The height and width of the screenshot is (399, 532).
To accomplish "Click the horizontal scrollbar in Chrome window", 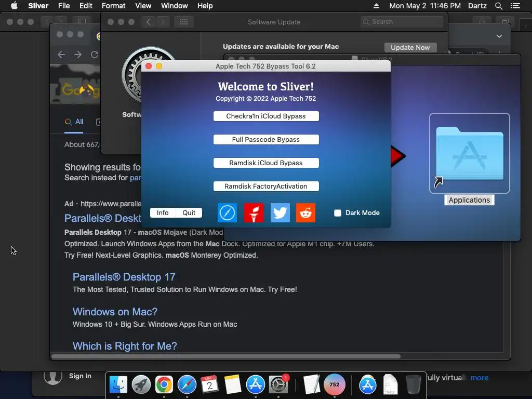I will click(x=226, y=356).
